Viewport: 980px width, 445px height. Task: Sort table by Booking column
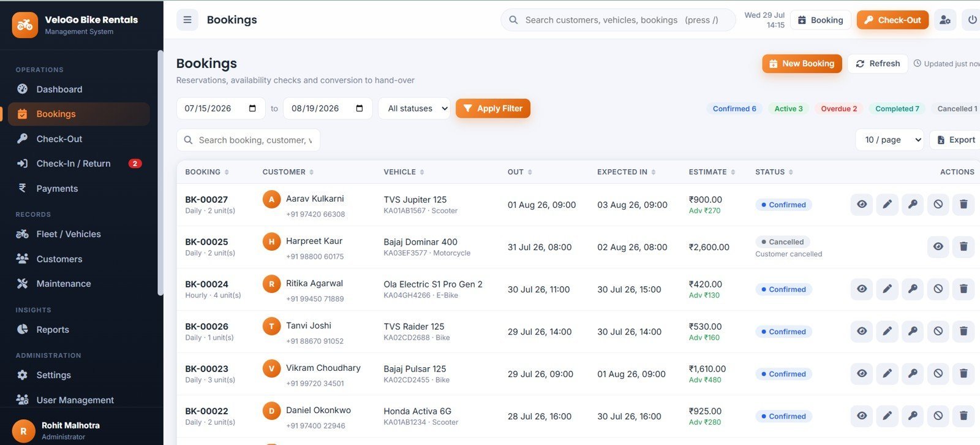(x=207, y=172)
